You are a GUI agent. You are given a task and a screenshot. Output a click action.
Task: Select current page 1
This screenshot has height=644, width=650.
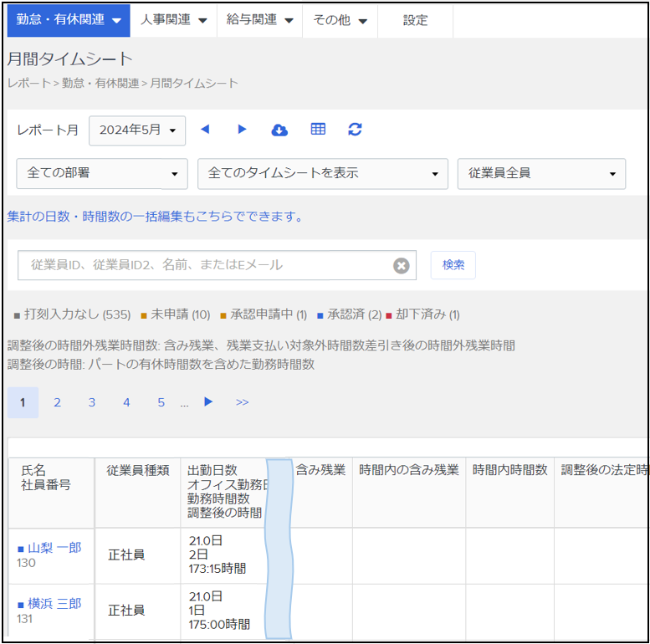coord(23,402)
